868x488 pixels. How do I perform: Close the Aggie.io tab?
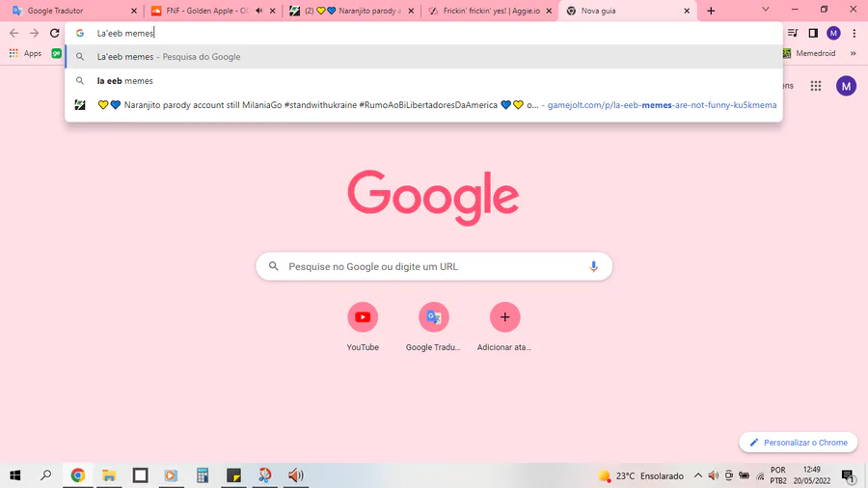pos(549,11)
